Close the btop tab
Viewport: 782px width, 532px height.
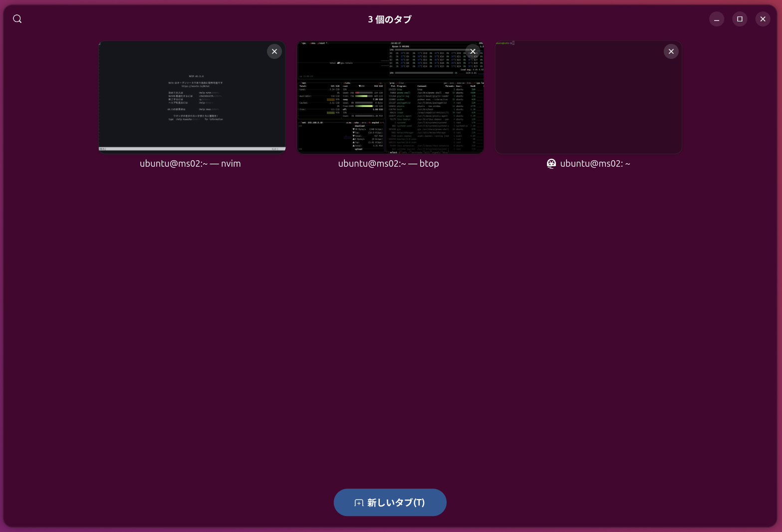pos(473,51)
